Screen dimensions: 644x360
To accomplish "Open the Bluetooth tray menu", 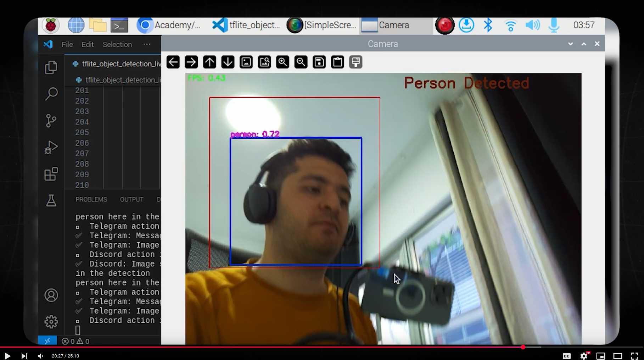I will (488, 25).
